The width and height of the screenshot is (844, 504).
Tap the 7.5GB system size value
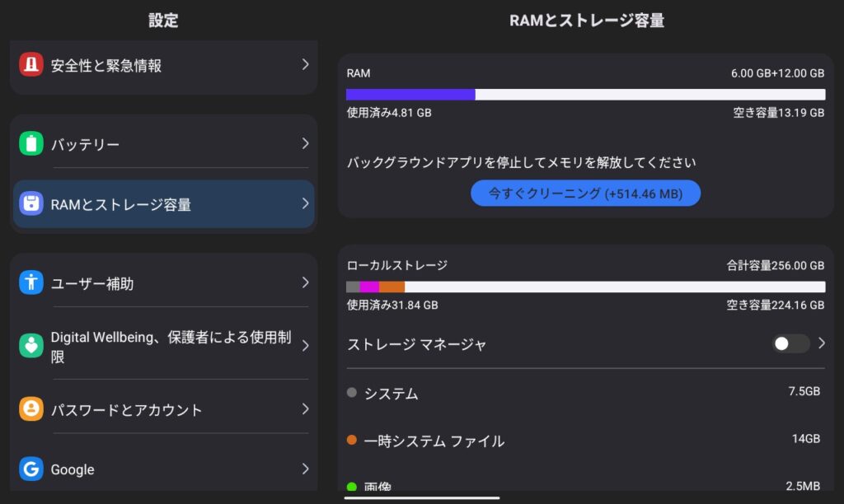804,391
